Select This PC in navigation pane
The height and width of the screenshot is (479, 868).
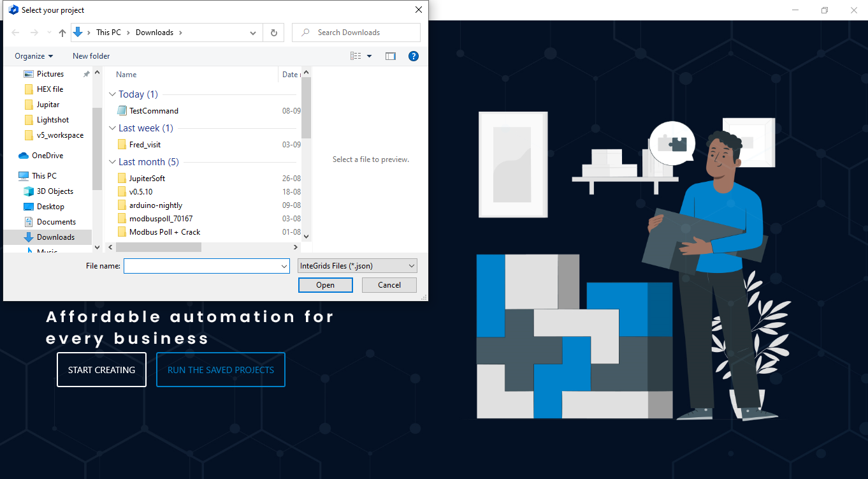click(44, 176)
